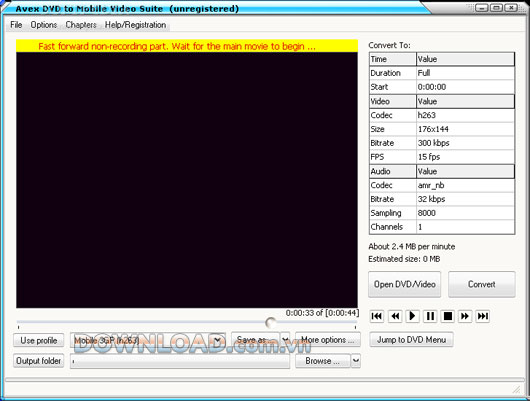This screenshot has width=530, height=401.
Task: Click the Output folder button
Action: (x=39, y=361)
